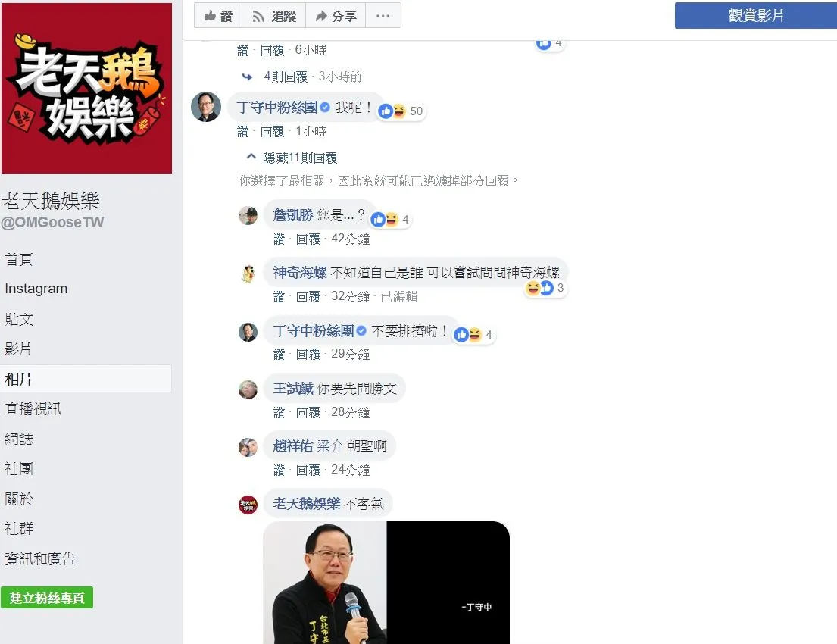837x644 pixels.
Task: Open the three-dots more options menu
Action: click(383, 15)
